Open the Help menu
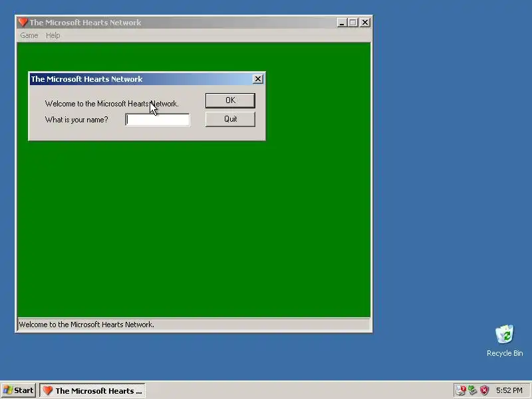Screen dimensions: 532x399 pyautogui.click(x=53, y=35)
